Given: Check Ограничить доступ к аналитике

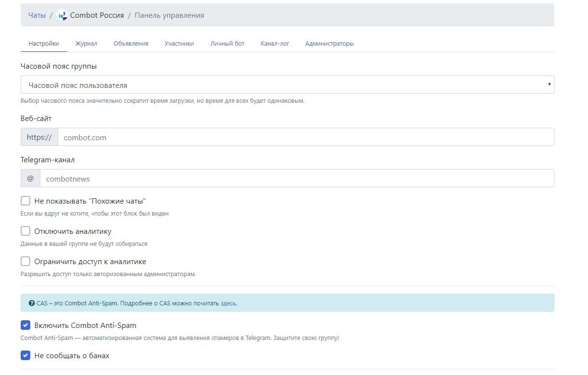Looking at the screenshot, I should (x=25, y=261).
